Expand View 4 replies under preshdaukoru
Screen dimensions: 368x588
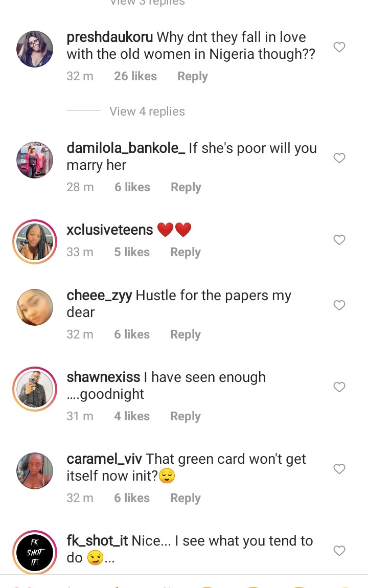click(147, 111)
